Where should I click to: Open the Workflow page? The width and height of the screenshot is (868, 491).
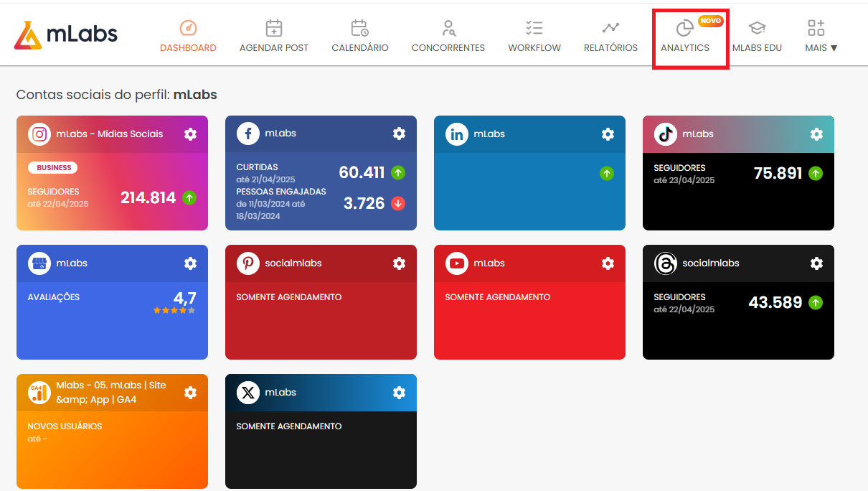tap(534, 37)
